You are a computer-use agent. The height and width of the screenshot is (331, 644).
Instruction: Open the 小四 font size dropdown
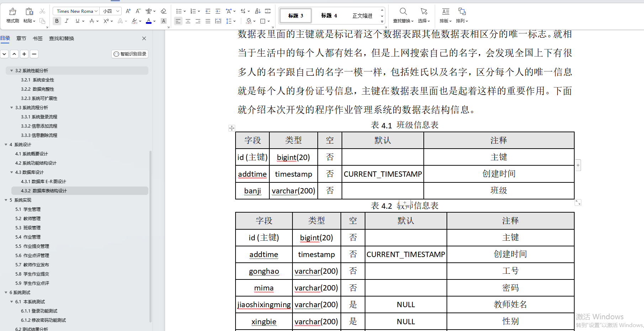click(x=110, y=11)
